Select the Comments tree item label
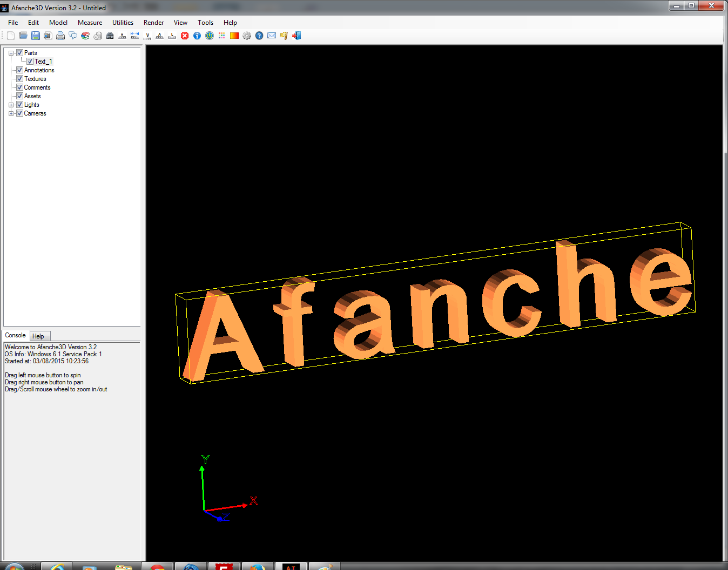 coord(37,87)
